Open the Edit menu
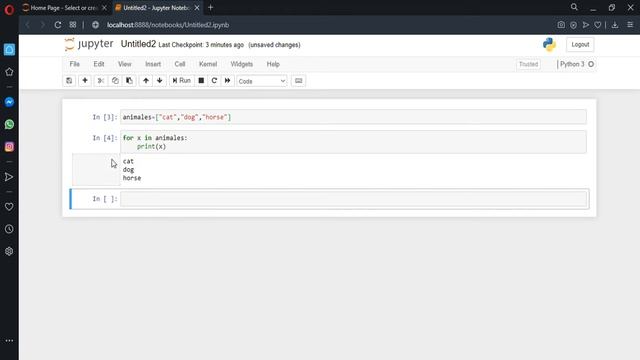The height and width of the screenshot is (360, 640). tap(99, 64)
